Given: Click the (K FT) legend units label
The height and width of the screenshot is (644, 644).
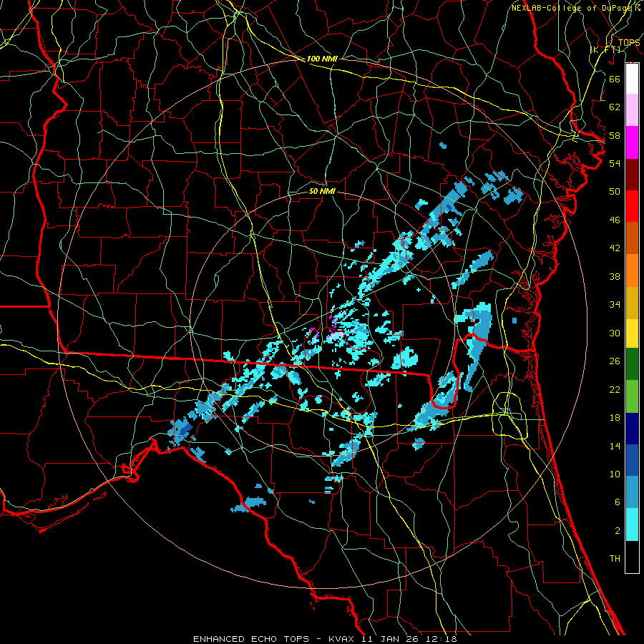Looking at the screenshot, I should pyautogui.click(x=605, y=49).
